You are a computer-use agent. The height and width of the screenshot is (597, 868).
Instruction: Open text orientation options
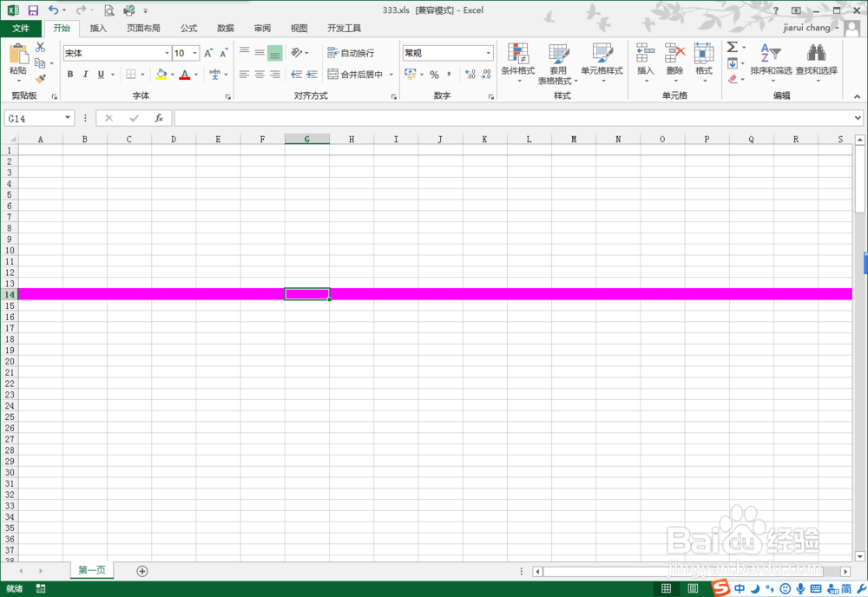(299, 53)
